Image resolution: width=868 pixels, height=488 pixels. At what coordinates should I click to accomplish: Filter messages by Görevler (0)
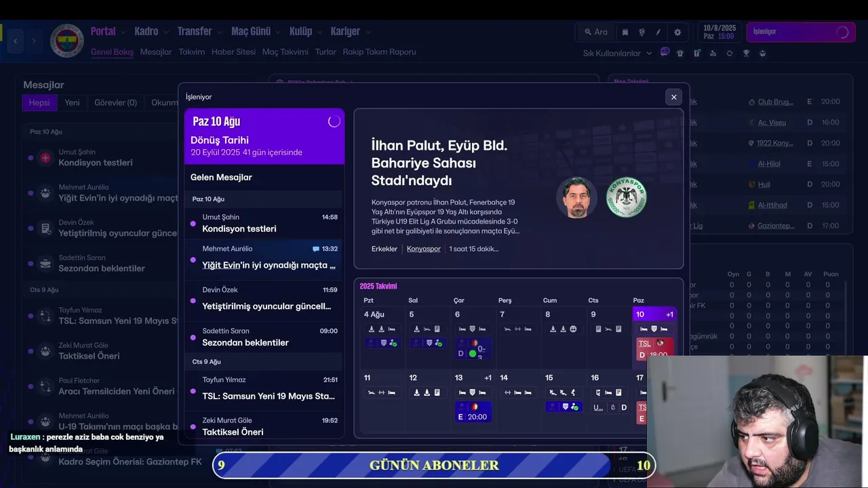pyautogui.click(x=115, y=102)
